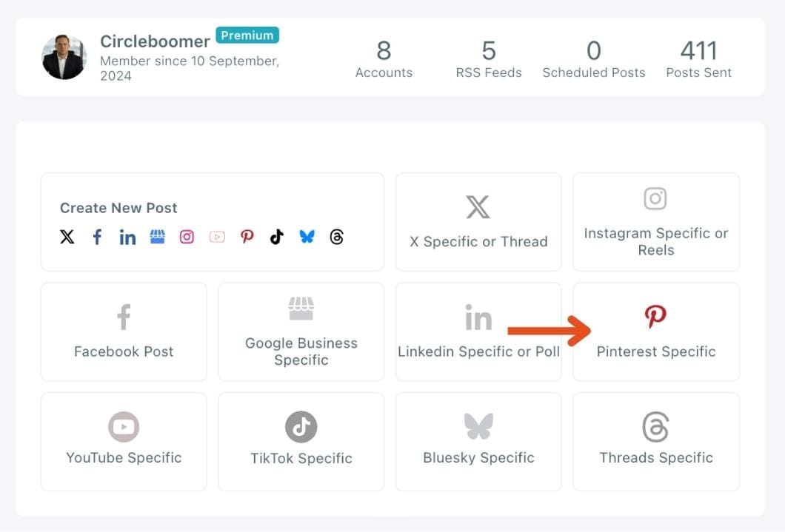Open the TikTok Specific option
This screenshot has height=532, width=785.
(301, 442)
